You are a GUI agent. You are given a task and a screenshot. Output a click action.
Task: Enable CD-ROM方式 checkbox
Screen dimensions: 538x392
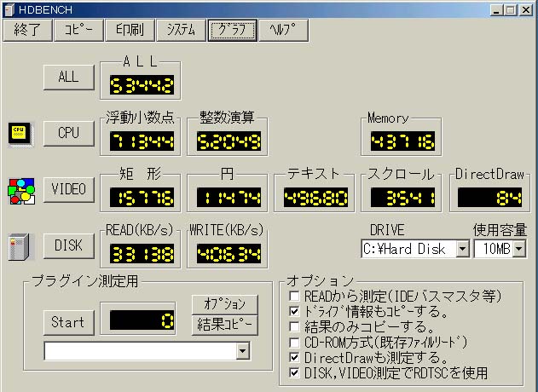[x=295, y=342]
